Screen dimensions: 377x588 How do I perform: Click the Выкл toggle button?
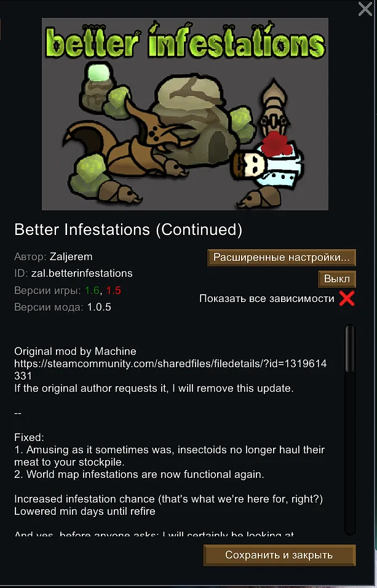pos(336,279)
